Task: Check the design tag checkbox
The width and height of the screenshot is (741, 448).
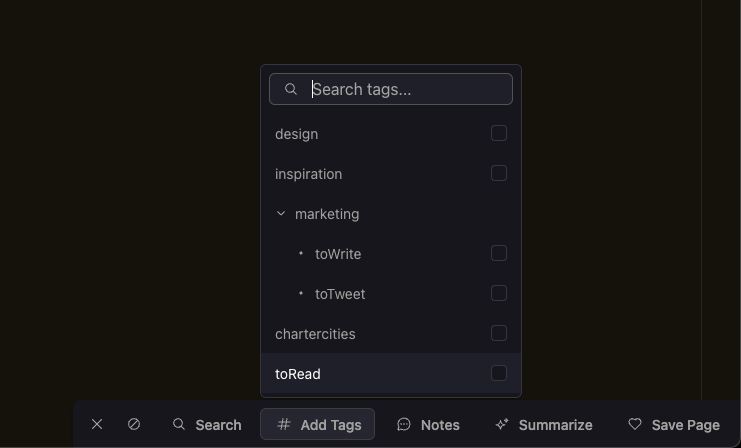Action: click(499, 133)
